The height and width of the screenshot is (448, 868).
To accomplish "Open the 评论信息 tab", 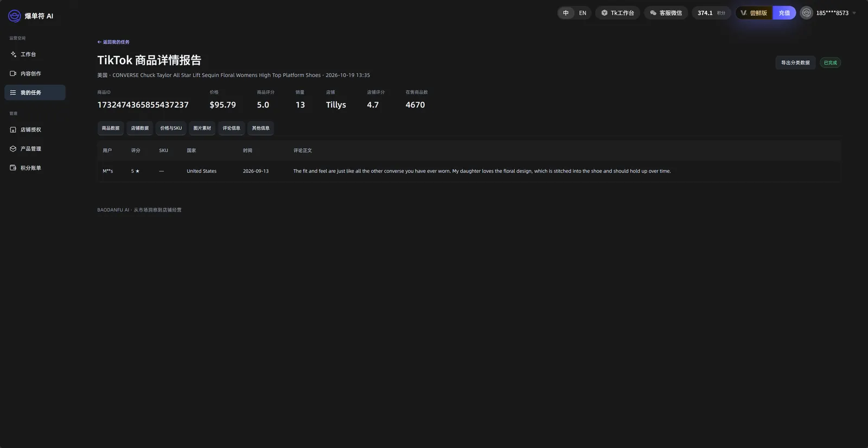I will click(232, 128).
